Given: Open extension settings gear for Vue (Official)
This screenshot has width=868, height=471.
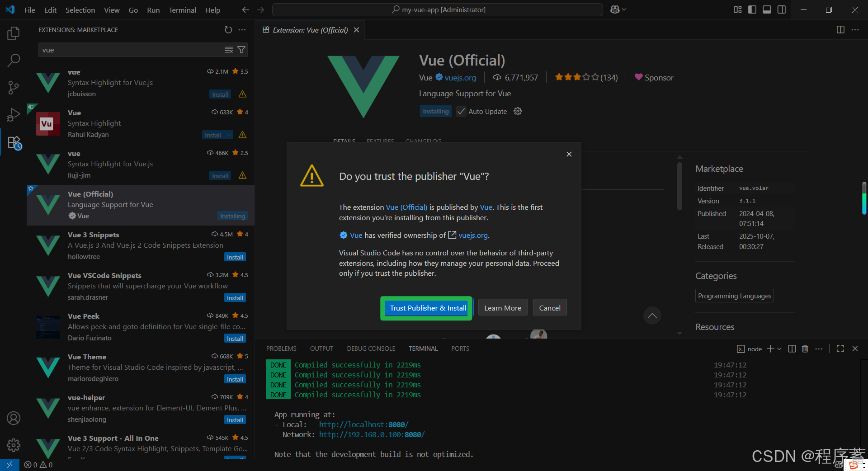Looking at the screenshot, I should click(x=518, y=111).
